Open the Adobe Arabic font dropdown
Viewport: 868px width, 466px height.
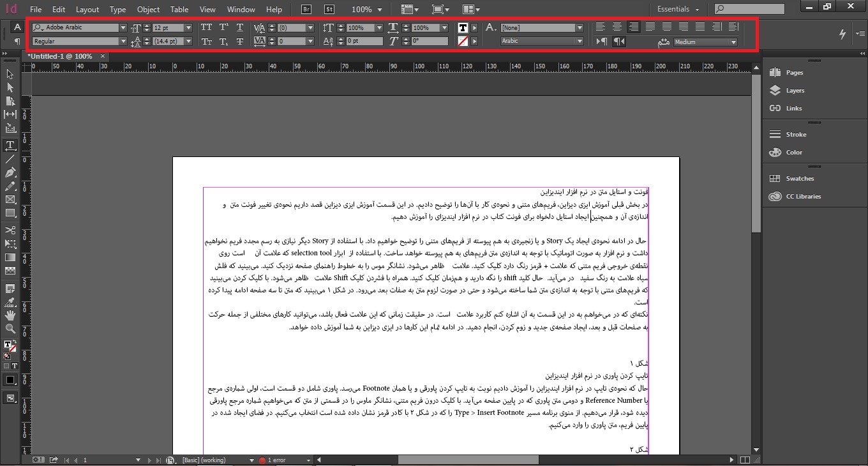coord(123,27)
